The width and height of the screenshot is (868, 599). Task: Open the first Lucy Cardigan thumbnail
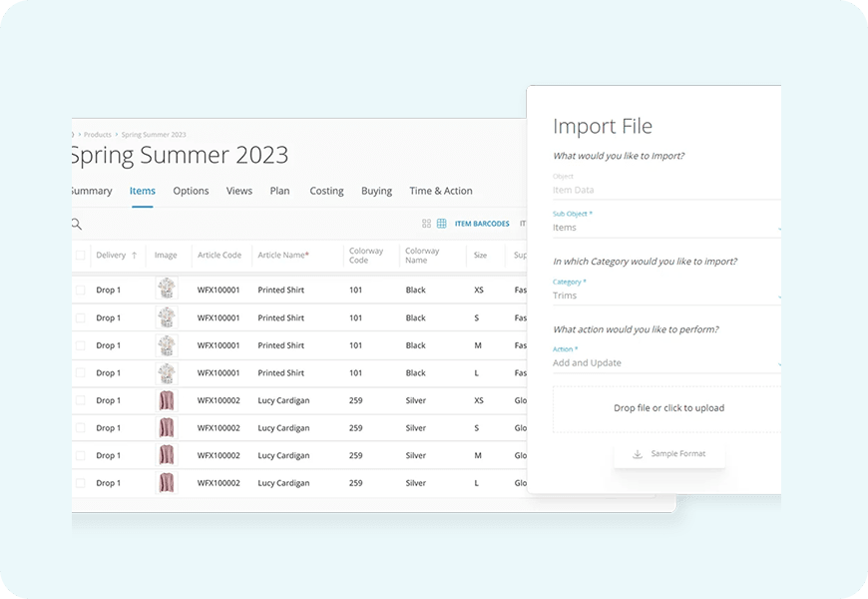tap(167, 401)
